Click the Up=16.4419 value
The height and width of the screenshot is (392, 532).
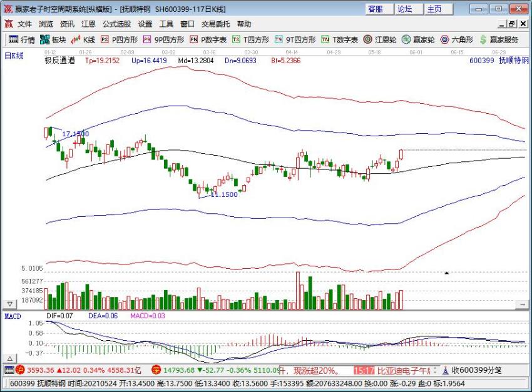pos(149,61)
